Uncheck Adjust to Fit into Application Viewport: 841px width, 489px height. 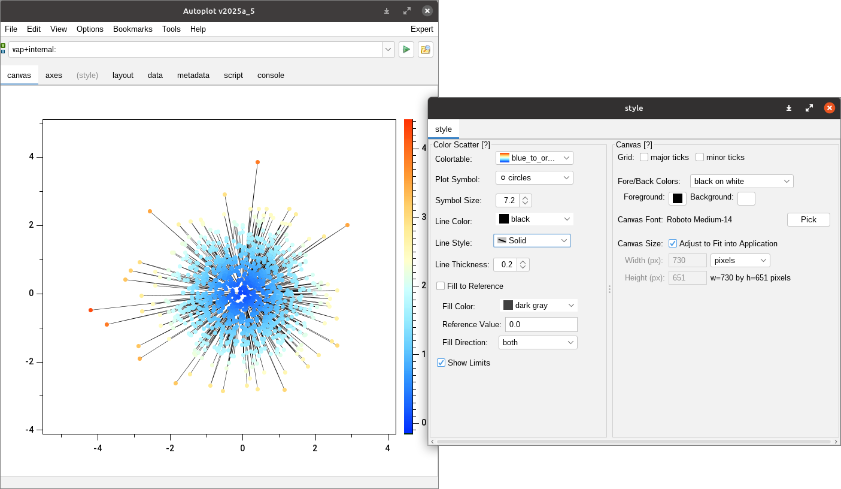[x=673, y=243]
